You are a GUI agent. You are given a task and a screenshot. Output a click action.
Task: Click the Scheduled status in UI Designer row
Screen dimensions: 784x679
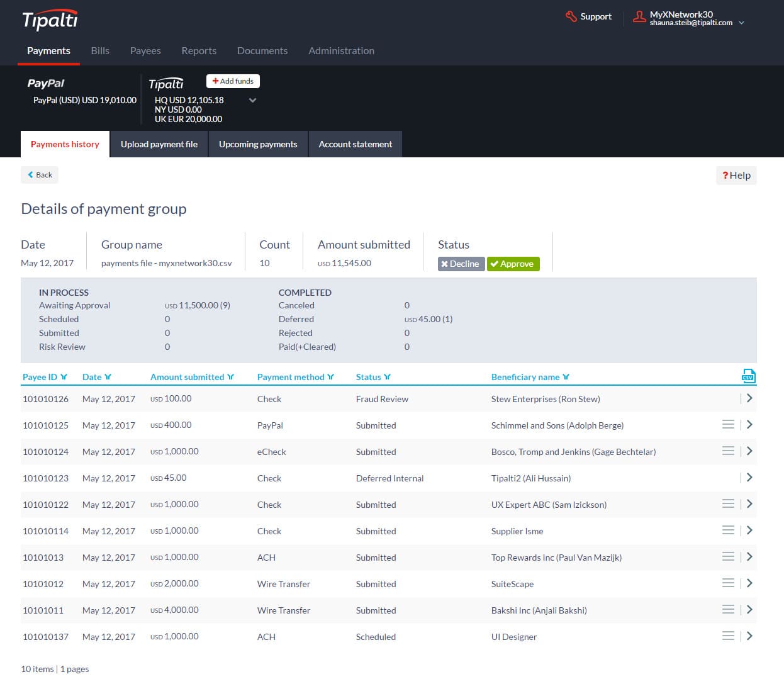(376, 637)
